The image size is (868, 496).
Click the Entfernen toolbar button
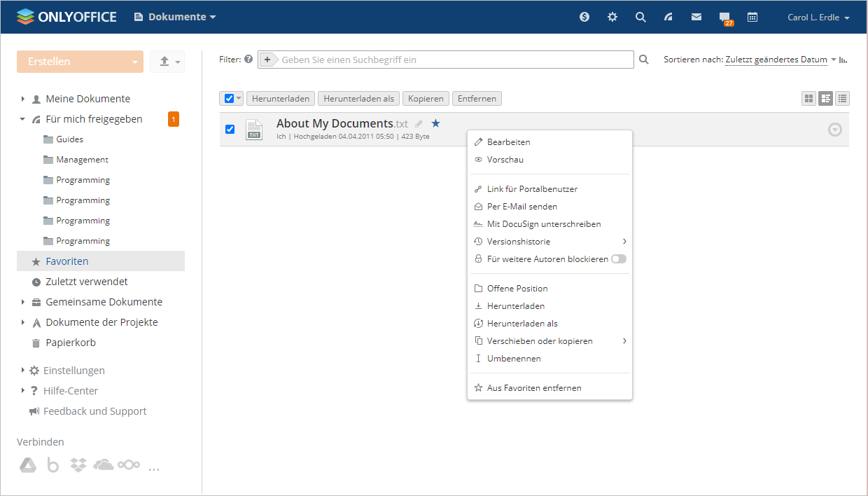[477, 99]
